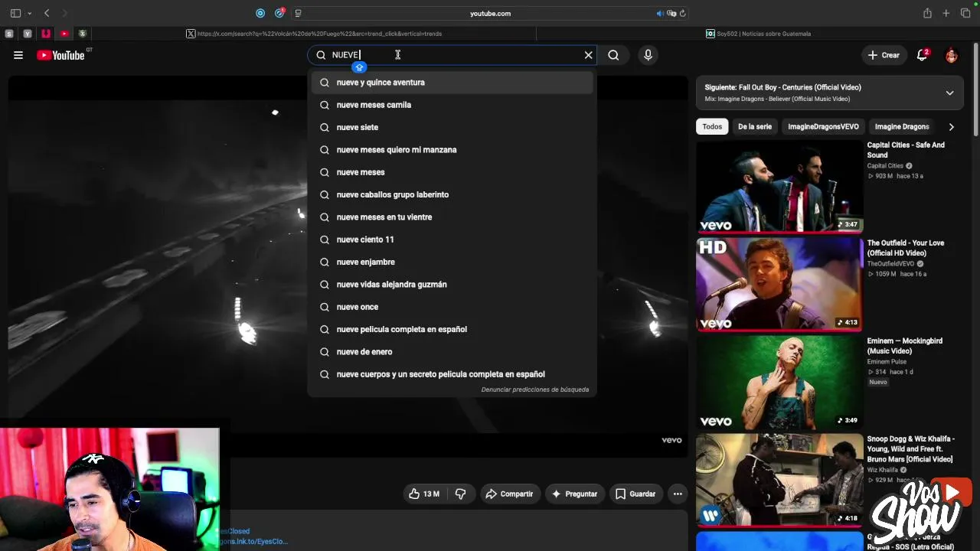This screenshot has width=980, height=551.
Task: Open Capital Cities 'Safe And Sound' thumbnail
Action: tap(779, 186)
